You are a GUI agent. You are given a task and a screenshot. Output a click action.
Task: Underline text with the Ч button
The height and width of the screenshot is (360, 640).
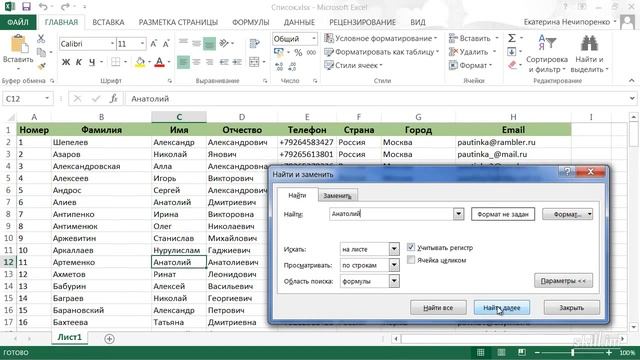tap(92, 62)
